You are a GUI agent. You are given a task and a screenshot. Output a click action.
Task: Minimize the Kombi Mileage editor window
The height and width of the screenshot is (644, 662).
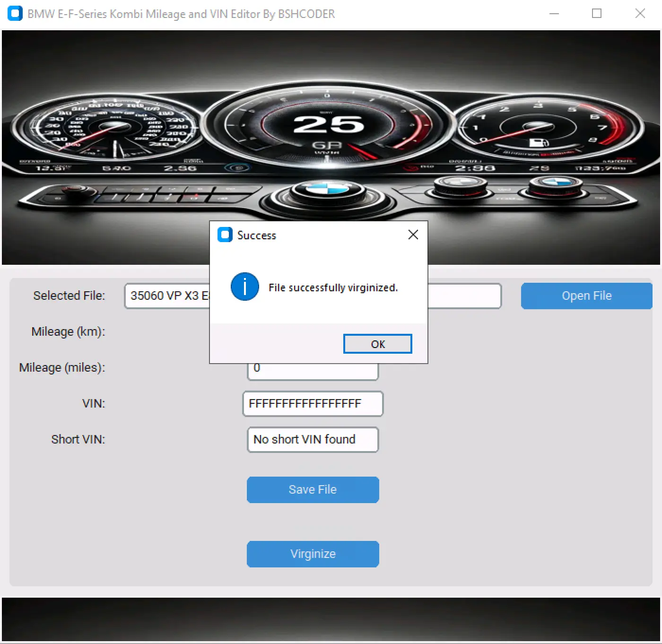click(554, 14)
